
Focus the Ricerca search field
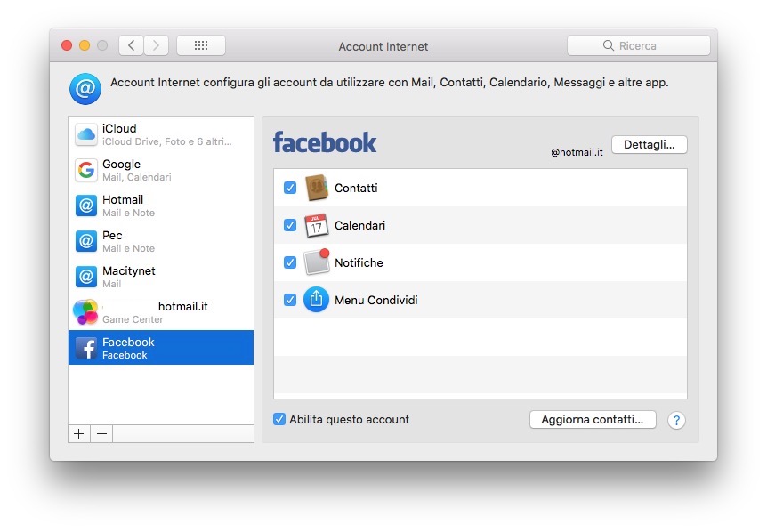(638, 45)
